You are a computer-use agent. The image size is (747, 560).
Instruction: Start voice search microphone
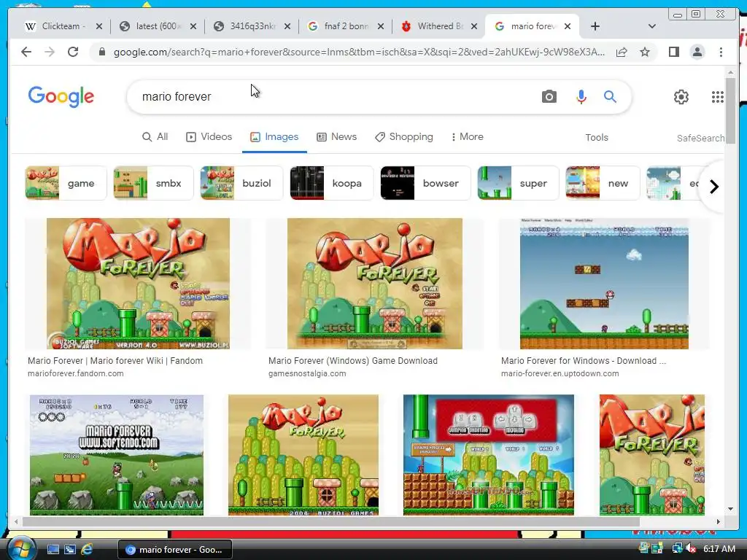click(581, 97)
